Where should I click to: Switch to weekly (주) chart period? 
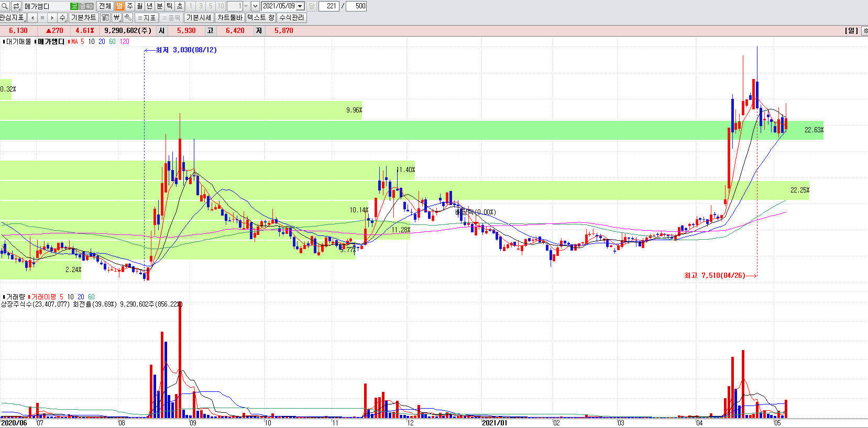point(130,6)
